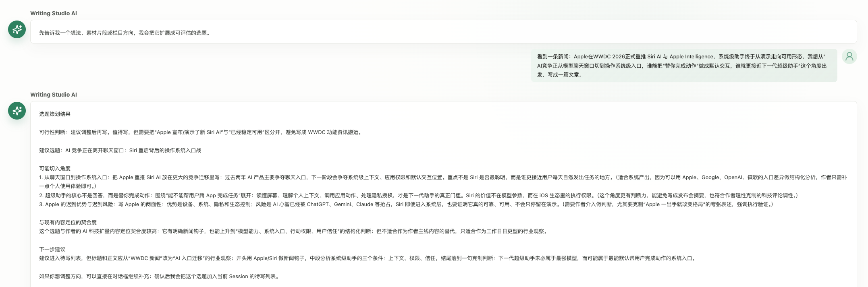
Task: Click the closing line '如果你想调整方向'
Action: [160, 277]
